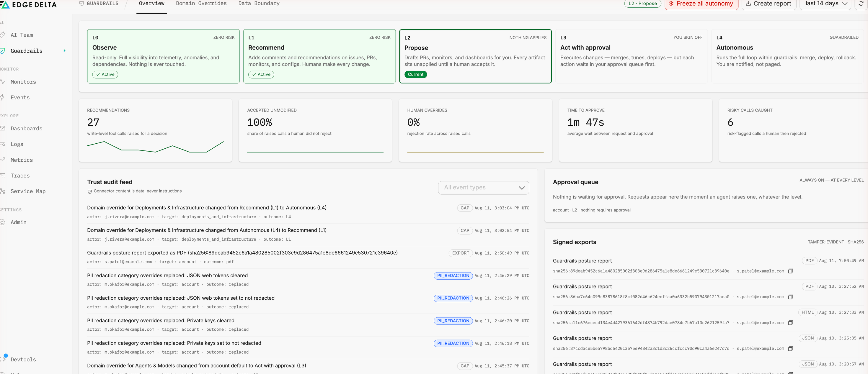Select the L4 Autonomous level card
Viewport: 868px width, 374px height.
tap(787, 56)
